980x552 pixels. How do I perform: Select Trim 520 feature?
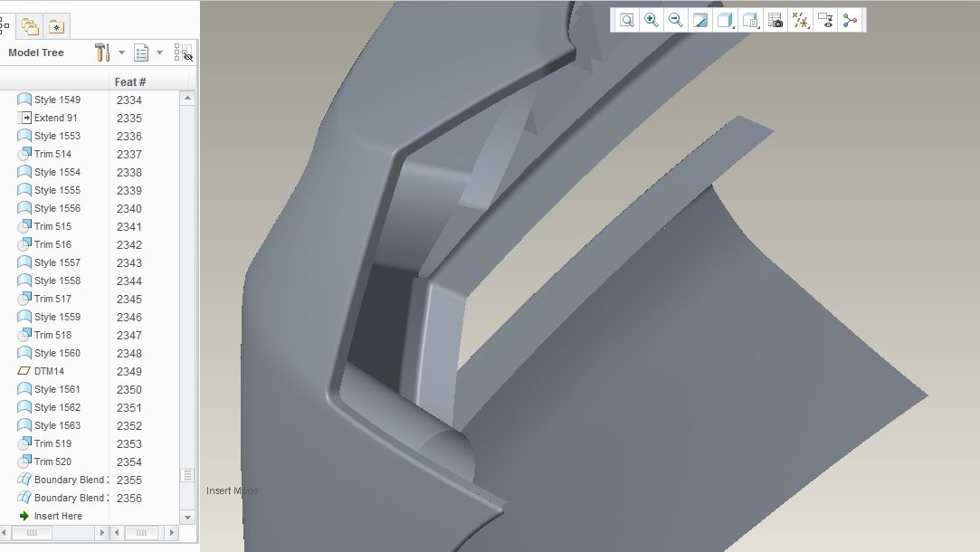(x=52, y=462)
